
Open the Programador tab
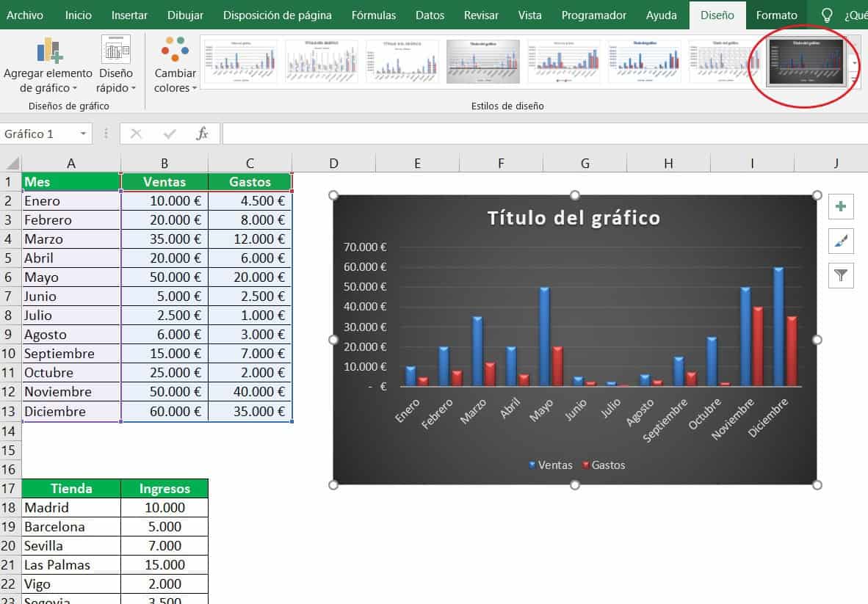point(594,15)
